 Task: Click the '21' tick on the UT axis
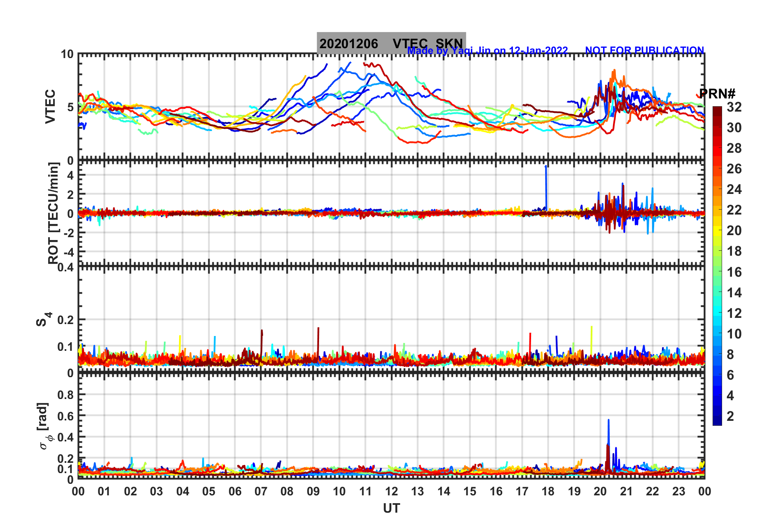pyautogui.click(x=626, y=491)
